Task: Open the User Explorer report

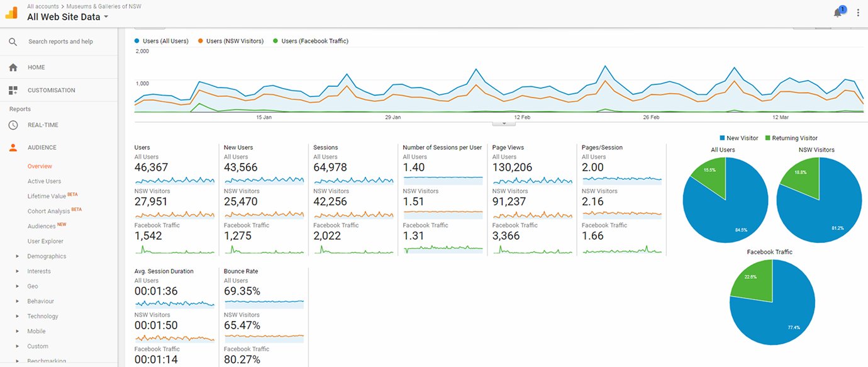Action: (x=45, y=241)
